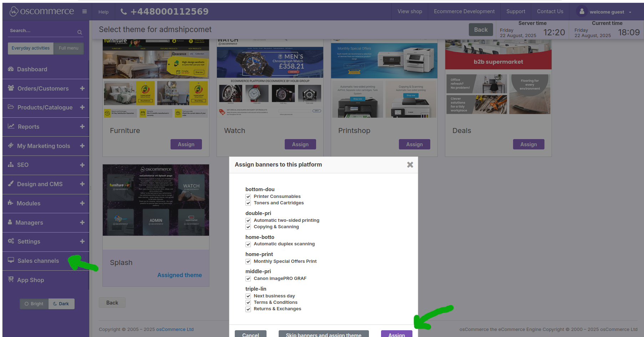Close the Assign banners dialog with X
This screenshot has width=644, height=337.
(x=410, y=165)
